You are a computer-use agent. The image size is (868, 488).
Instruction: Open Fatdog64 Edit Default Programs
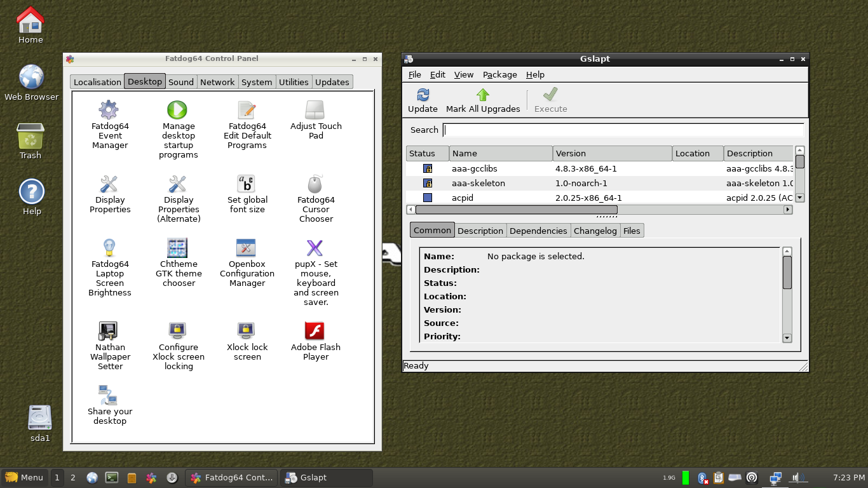[247, 110]
